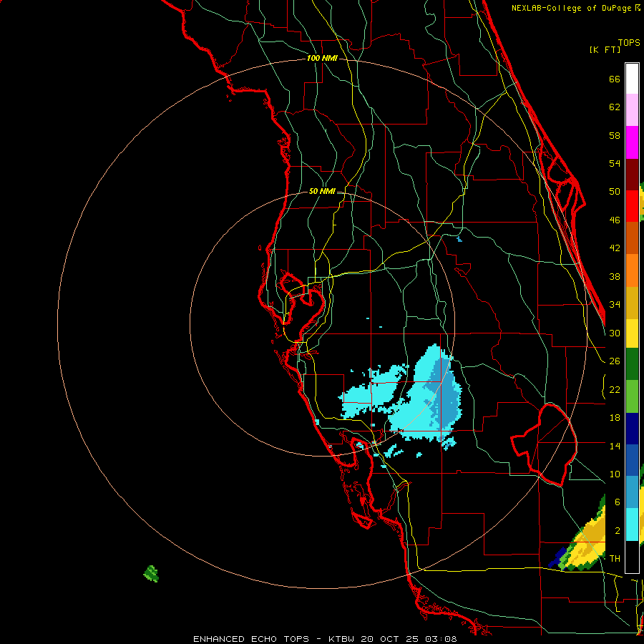This screenshot has width=644, height=644.
Task: Click the white swatch in the tops legend
Action: [x=632, y=79]
